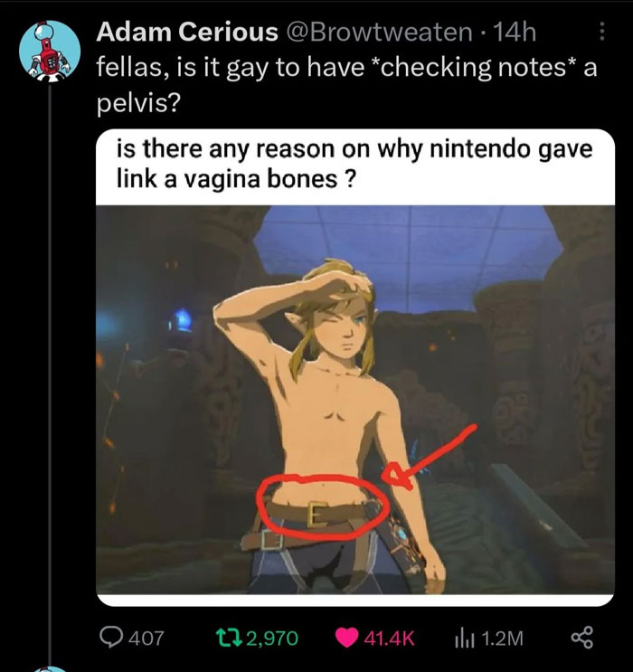Repost using the green retweet arrows icon
The image size is (633, 672).
pos(230,638)
